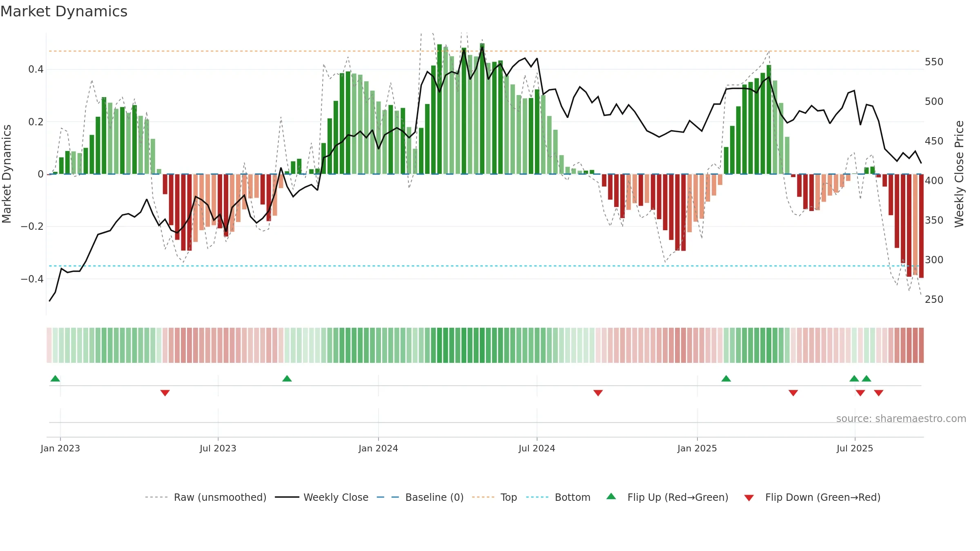
Task: Click the red Flip Down legend triangle
Action: [x=749, y=498]
